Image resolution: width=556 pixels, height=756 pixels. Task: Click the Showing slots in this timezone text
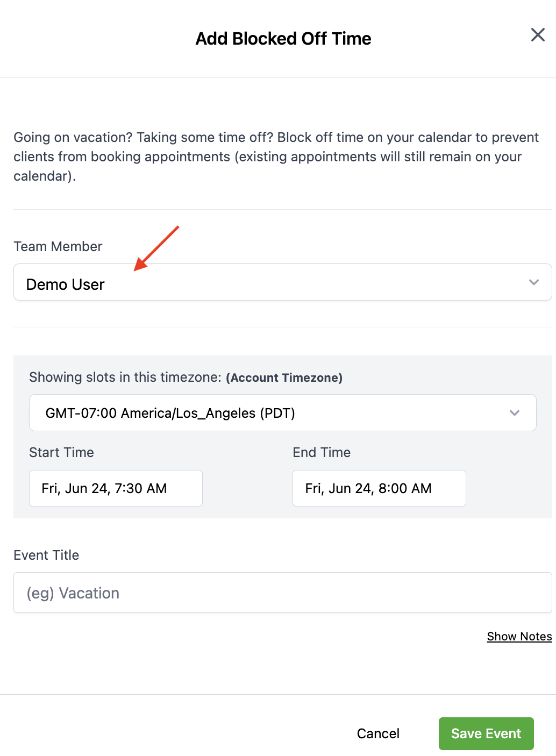click(125, 377)
